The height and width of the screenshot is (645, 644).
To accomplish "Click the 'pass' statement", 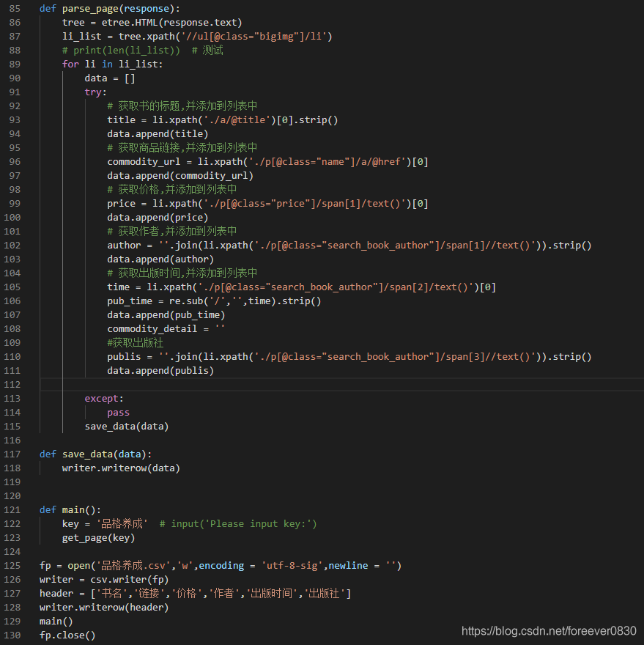I will point(118,413).
